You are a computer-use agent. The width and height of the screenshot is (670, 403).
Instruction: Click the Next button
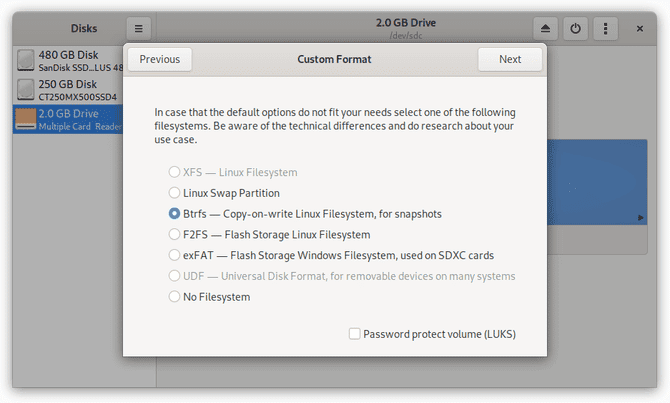pyautogui.click(x=510, y=59)
